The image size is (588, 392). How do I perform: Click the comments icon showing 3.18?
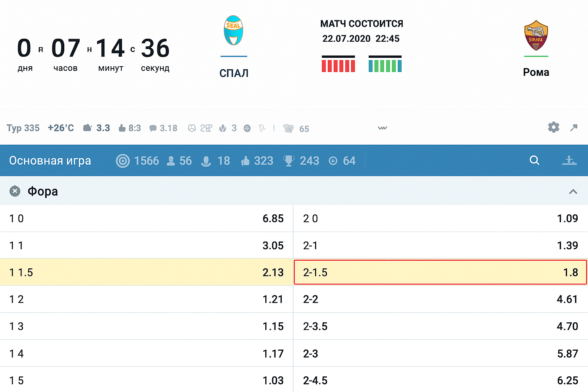[154, 127]
